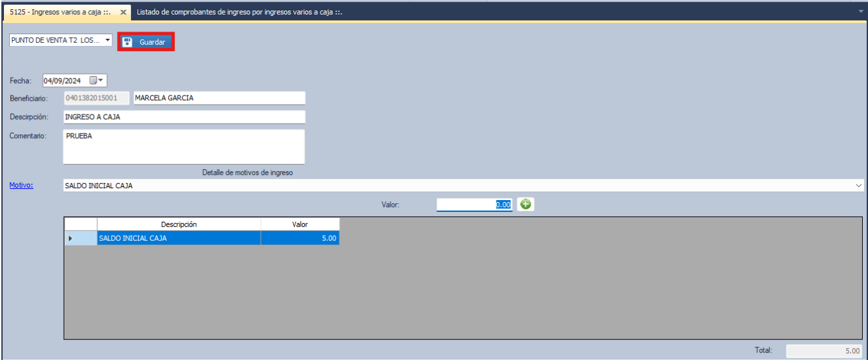
Task: Click the row selector arrow in grid
Action: [70, 239]
